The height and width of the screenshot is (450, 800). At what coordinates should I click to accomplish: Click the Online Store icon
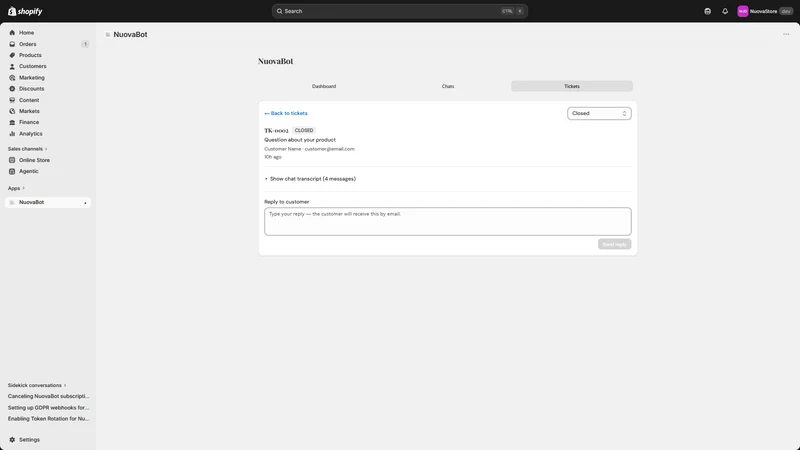pyautogui.click(x=12, y=160)
